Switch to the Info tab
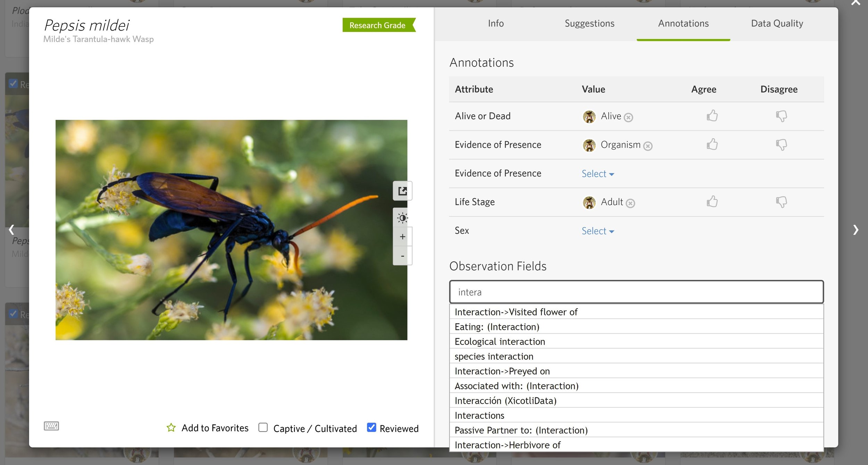This screenshot has width=868, height=465. [x=496, y=24]
